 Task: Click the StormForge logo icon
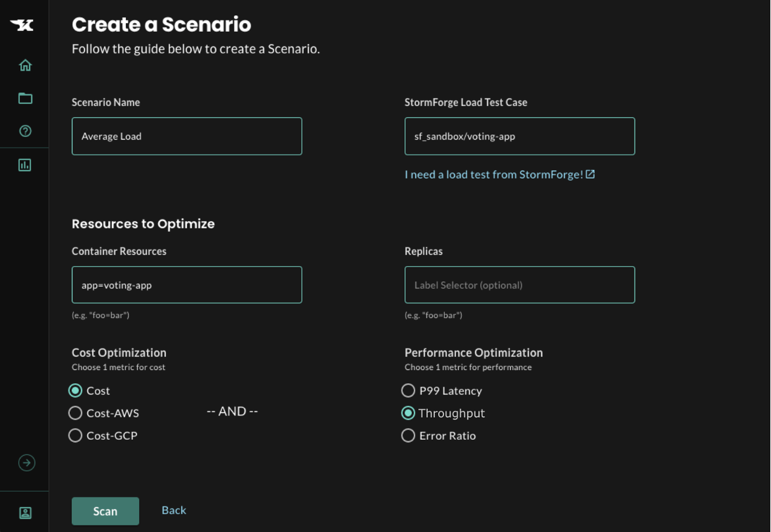22,25
